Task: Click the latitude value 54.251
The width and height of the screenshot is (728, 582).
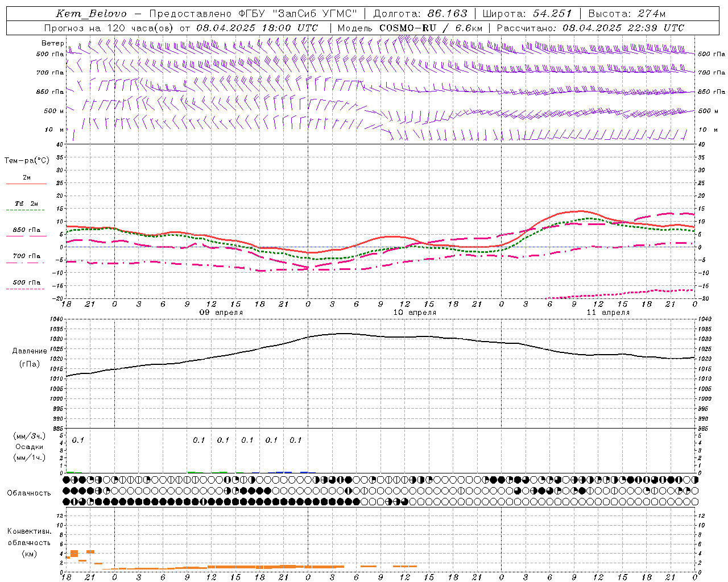Action: coord(552,14)
